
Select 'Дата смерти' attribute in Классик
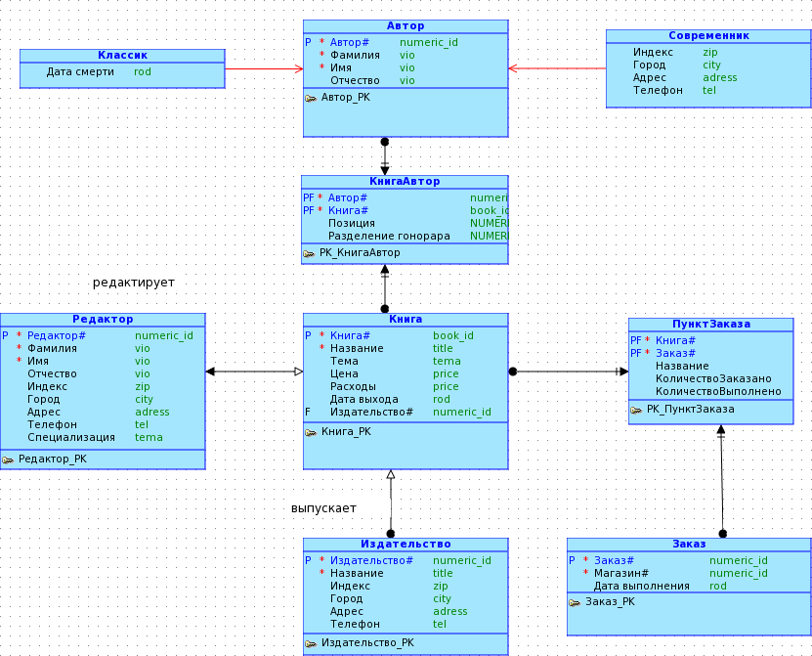click(x=80, y=72)
